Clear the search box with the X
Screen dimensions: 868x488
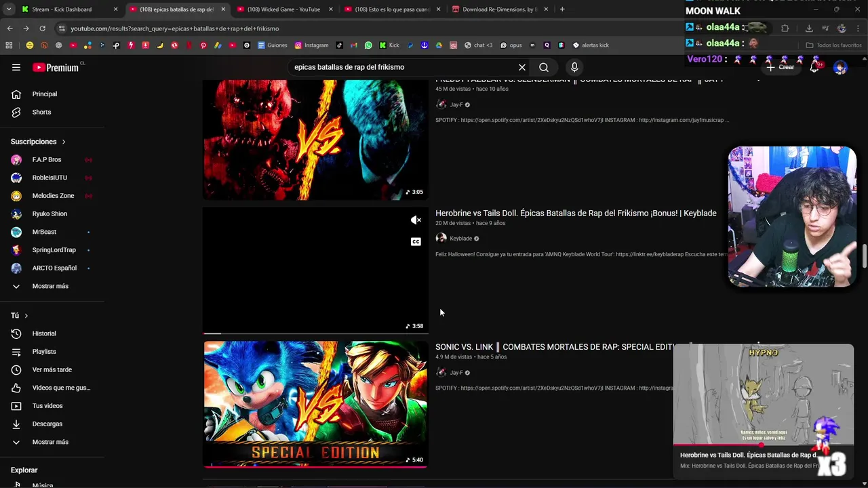click(522, 67)
